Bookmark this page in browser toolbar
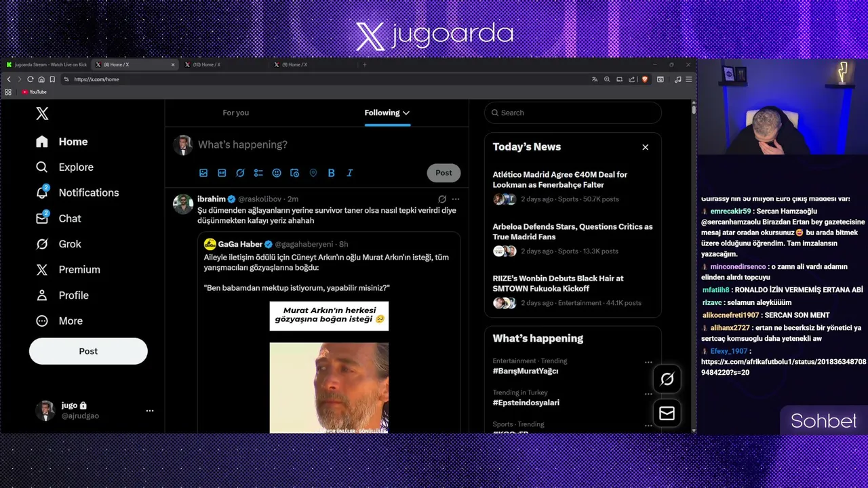 (x=52, y=79)
